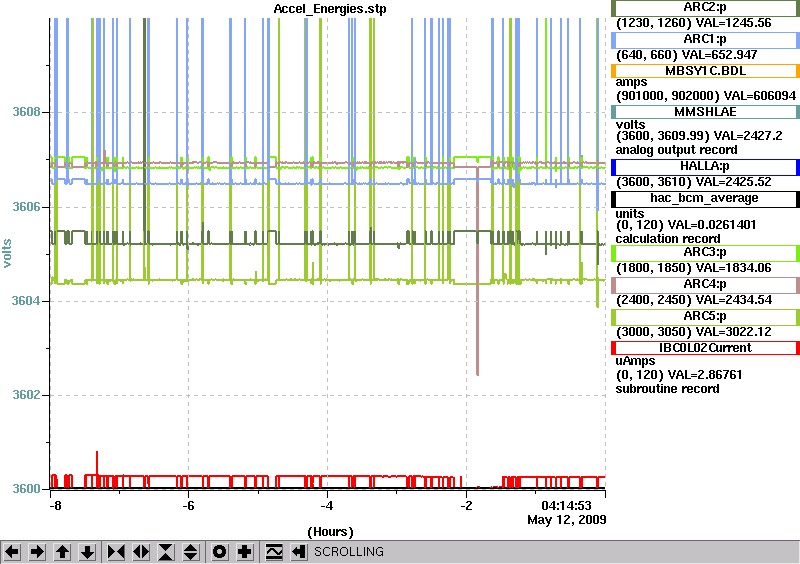Click the -4 hours x-axis label
800x564 pixels.
tap(327, 506)
